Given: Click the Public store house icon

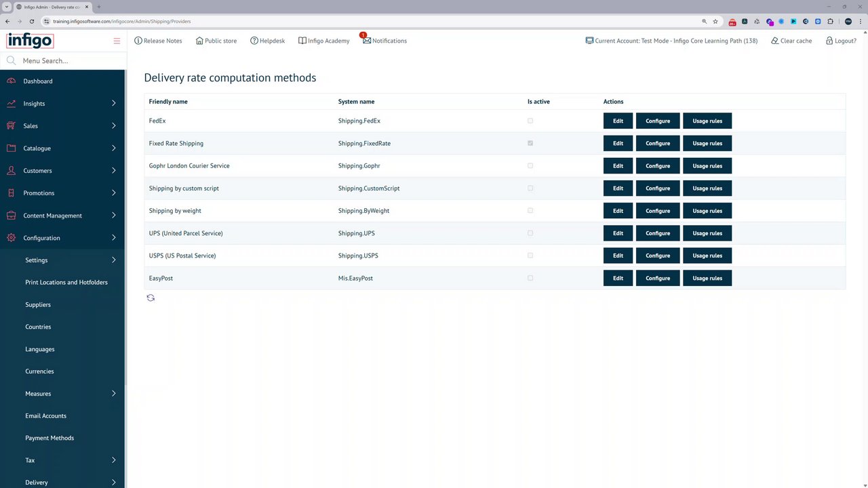Looking at the screenshot, I should tap(199, 41).
